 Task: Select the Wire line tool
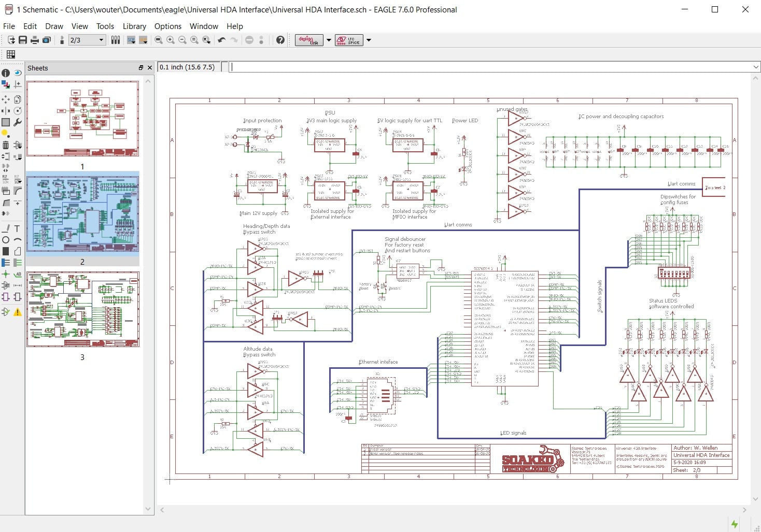tap(6, 228)
